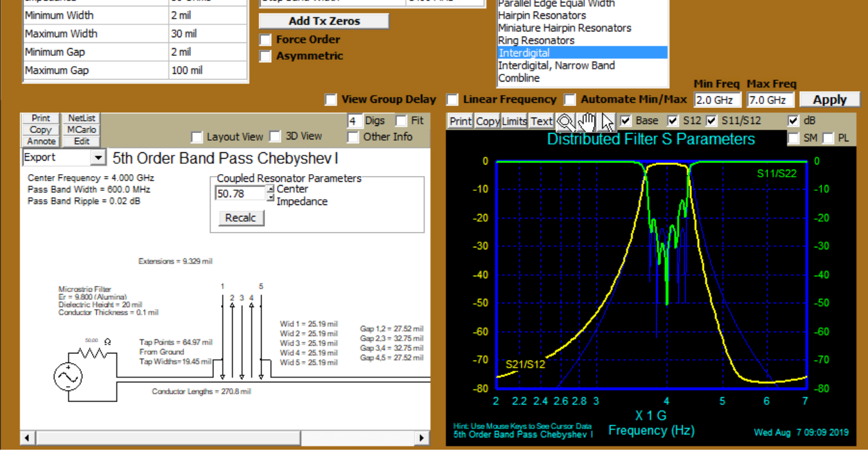Uncheck the dB display checkbox
This screenshot has width=868, height=451.
coord(793,121)
